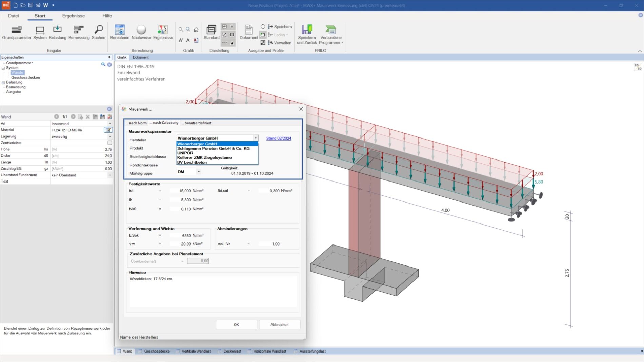Open the Belastung ribbon tool
Viewport: 644px width, 362px height.
click(57, 33)
